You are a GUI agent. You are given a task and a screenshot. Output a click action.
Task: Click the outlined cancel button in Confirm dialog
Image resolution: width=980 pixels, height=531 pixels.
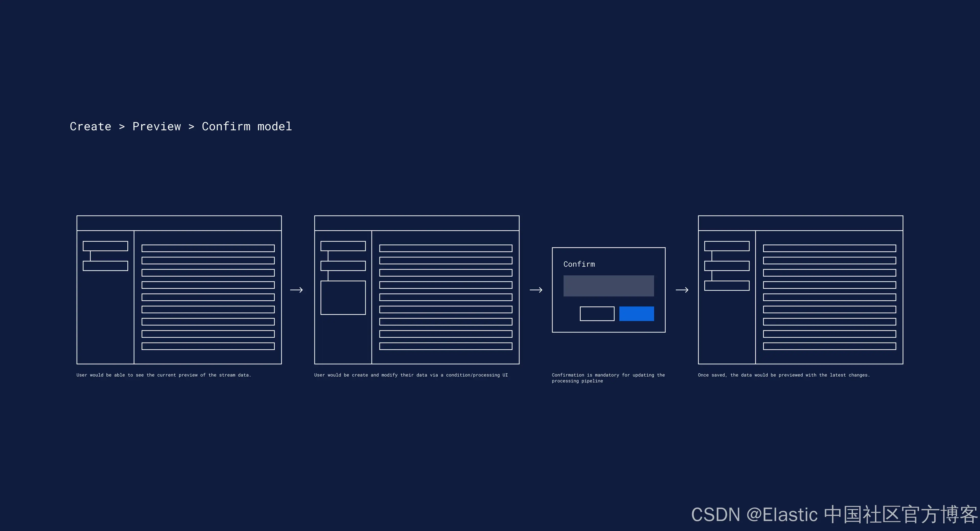[x=597, y=314]
